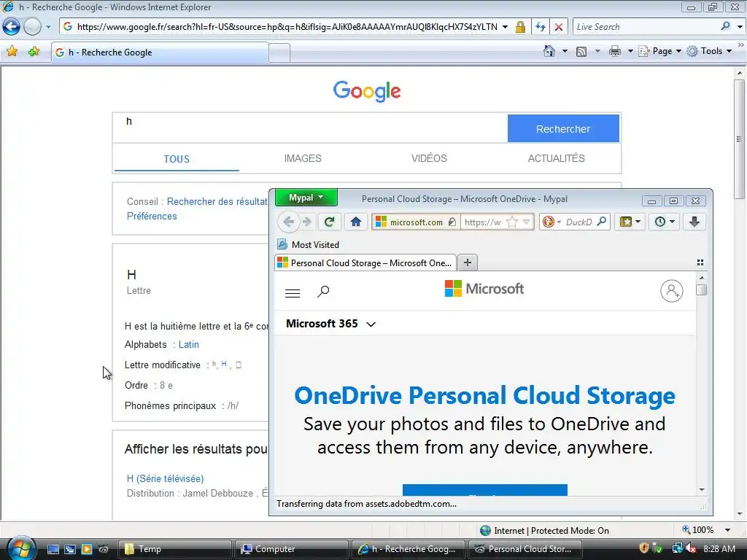Screen dimensions: 747x560
Task: Click the Internet Explorer back arrow button
Action: (x=11, y=27)
